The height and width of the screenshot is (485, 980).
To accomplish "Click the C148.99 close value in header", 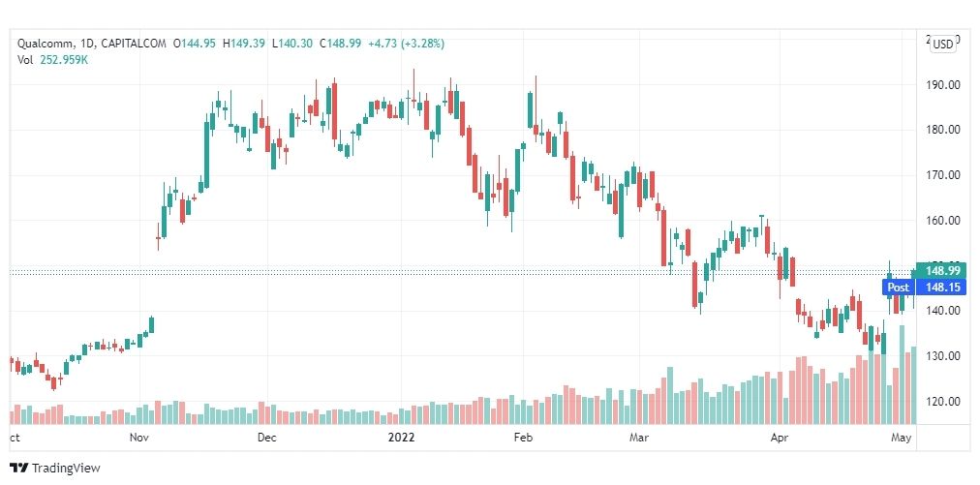I will (x=340, y=44).
